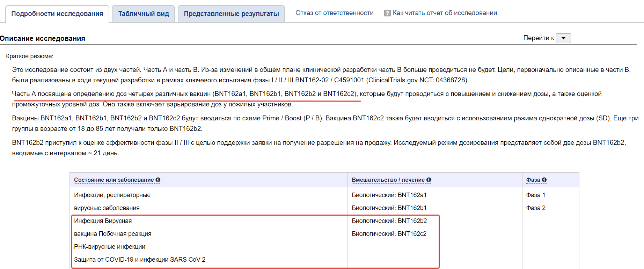Open the question-mark help icon before Как читать отчет
This screenshot has width=644, height=269.
(387, 13)
